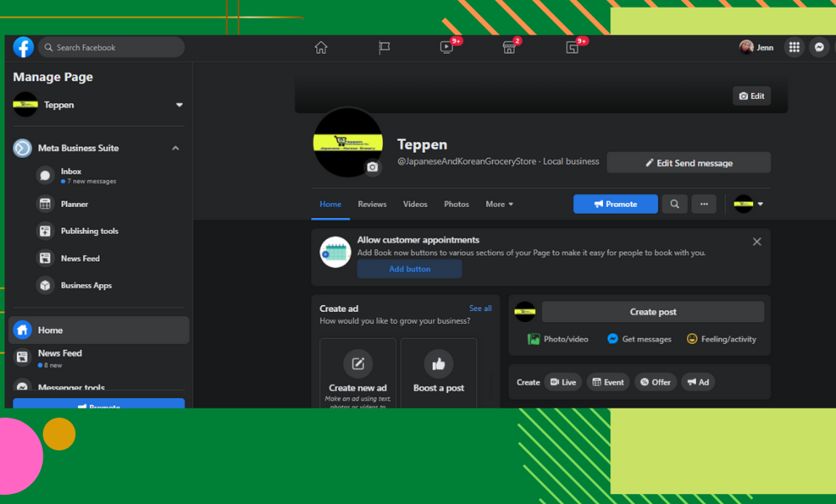Click Photo/video post option

pyautogui.click(x=558, y=339)
